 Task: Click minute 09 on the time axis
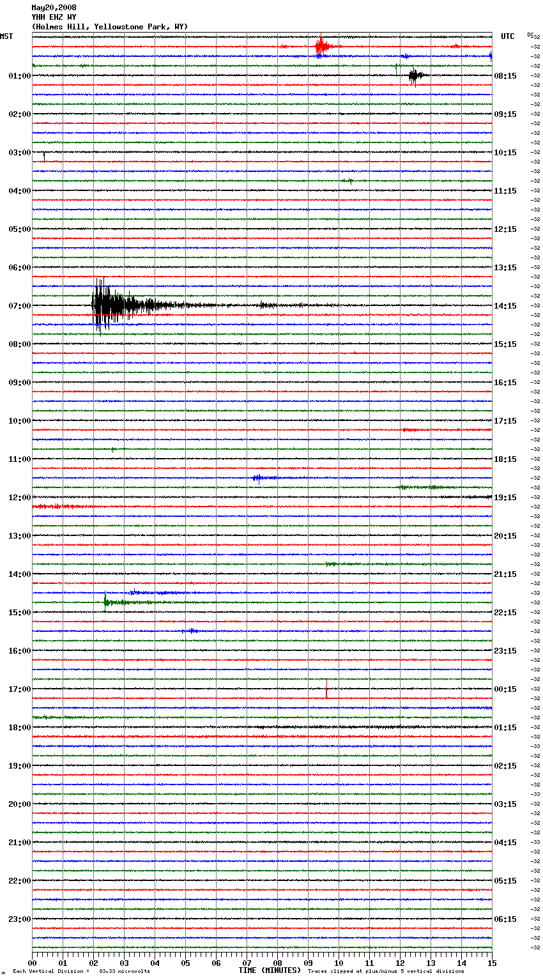tap(309, 963)
